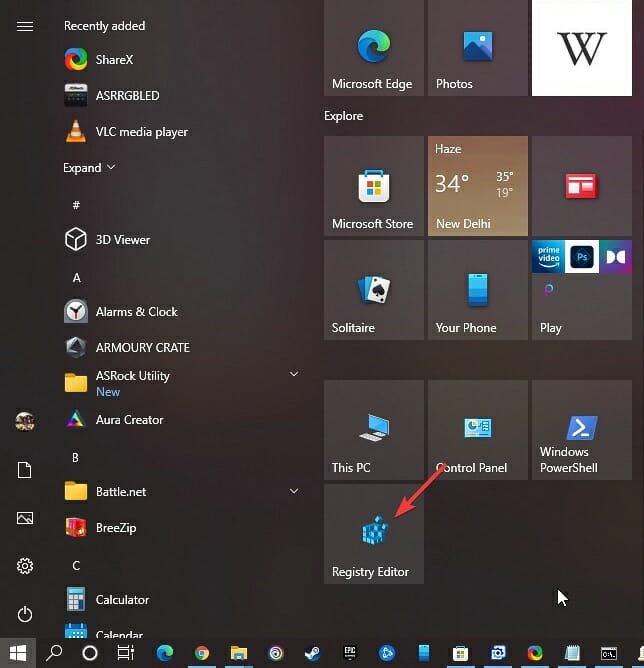Click the Windows Start button
The image size is (644, 668).
(x=17, y=653)
